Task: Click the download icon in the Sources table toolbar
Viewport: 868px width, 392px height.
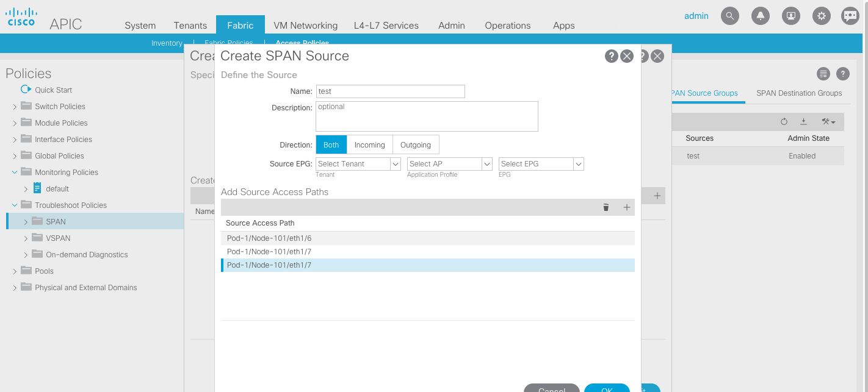Action: pyautogui.click(x=805, y=121)
